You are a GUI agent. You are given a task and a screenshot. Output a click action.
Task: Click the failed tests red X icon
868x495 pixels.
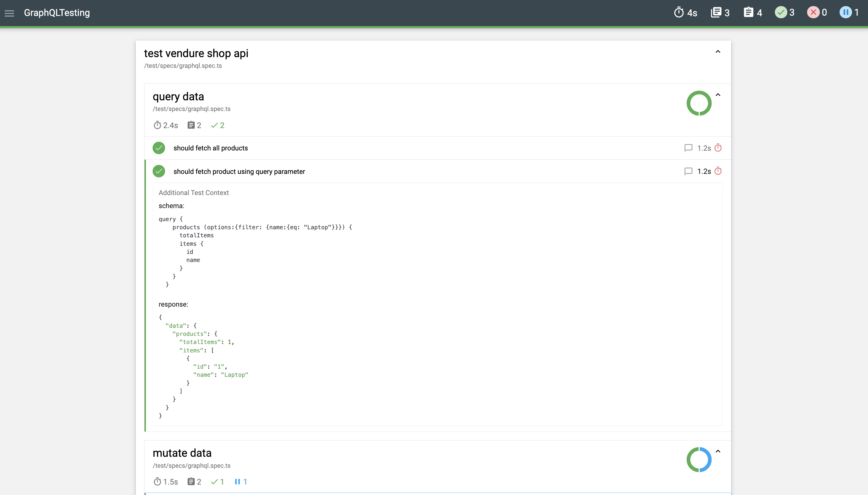(813, 12)
